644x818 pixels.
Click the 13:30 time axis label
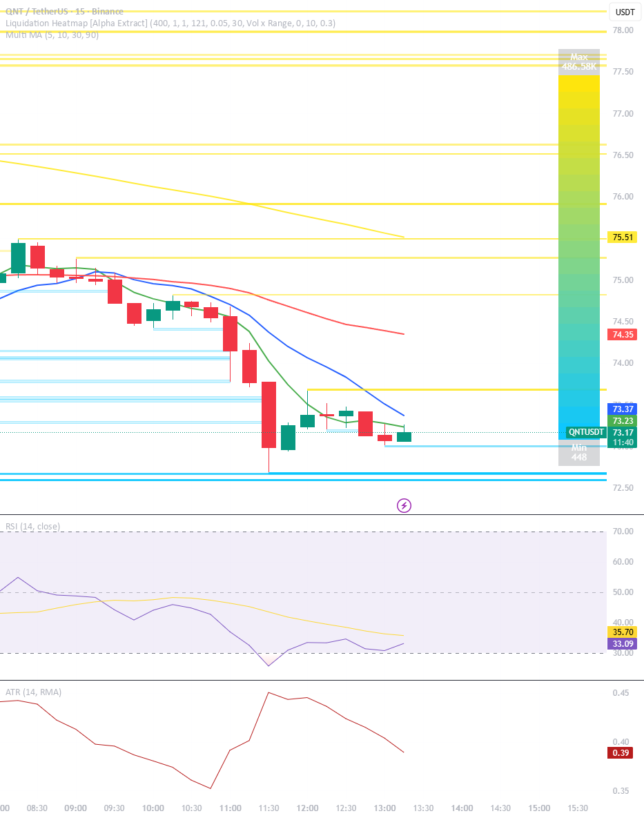click(423, 808)
